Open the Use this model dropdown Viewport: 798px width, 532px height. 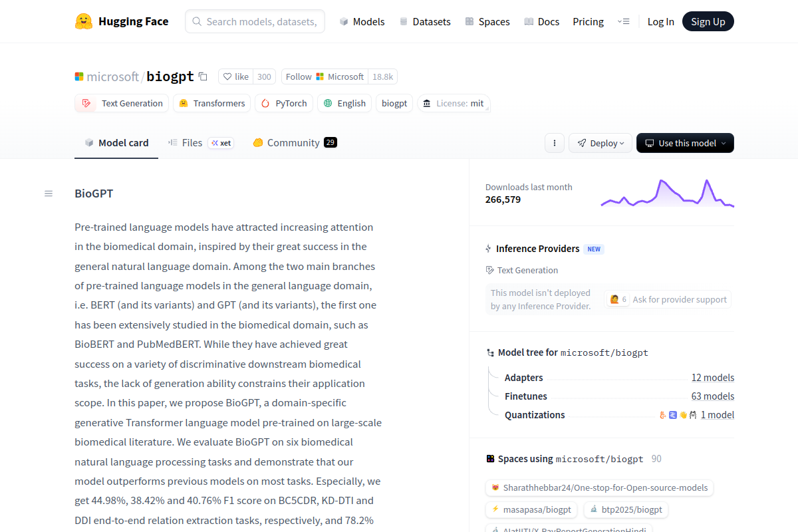(685, 143)
